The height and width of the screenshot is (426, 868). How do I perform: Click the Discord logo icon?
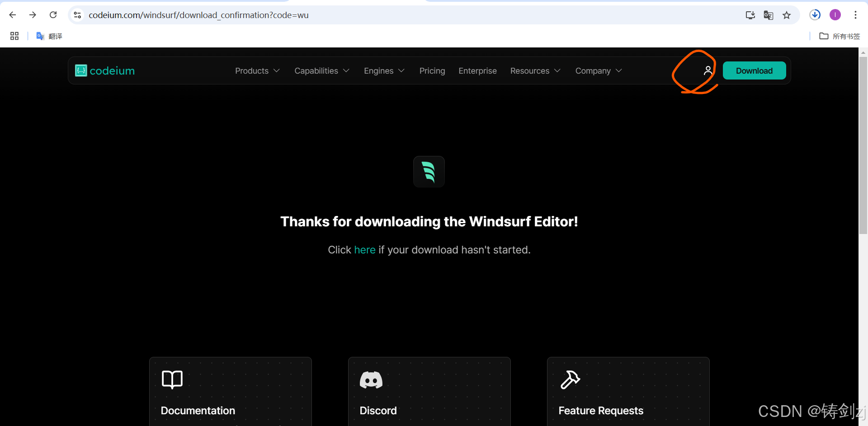371,380
